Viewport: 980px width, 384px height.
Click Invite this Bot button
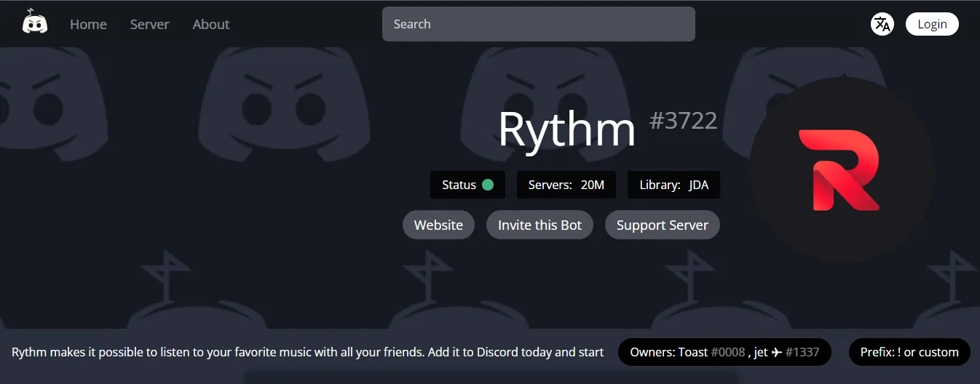pyautogui.click(x=540, y=225)
